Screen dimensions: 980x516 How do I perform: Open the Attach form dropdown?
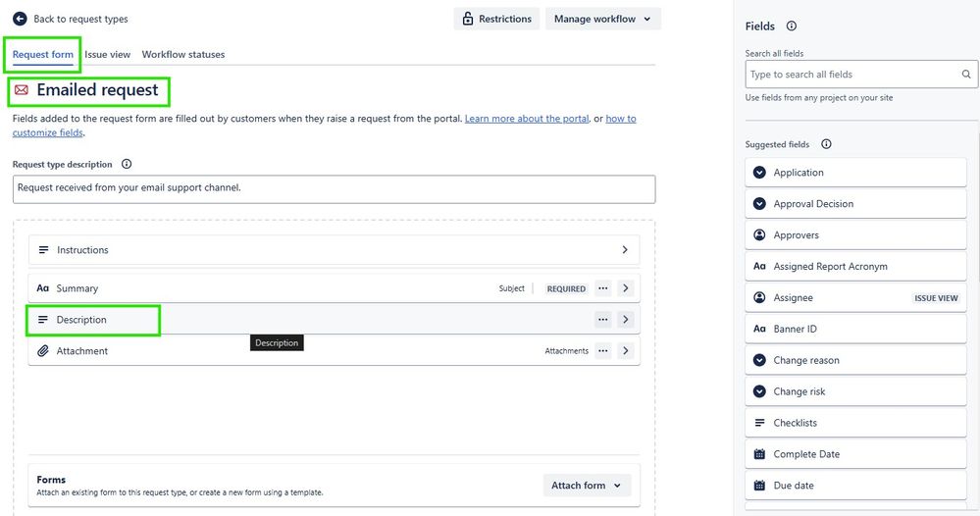tap(587, 486)
